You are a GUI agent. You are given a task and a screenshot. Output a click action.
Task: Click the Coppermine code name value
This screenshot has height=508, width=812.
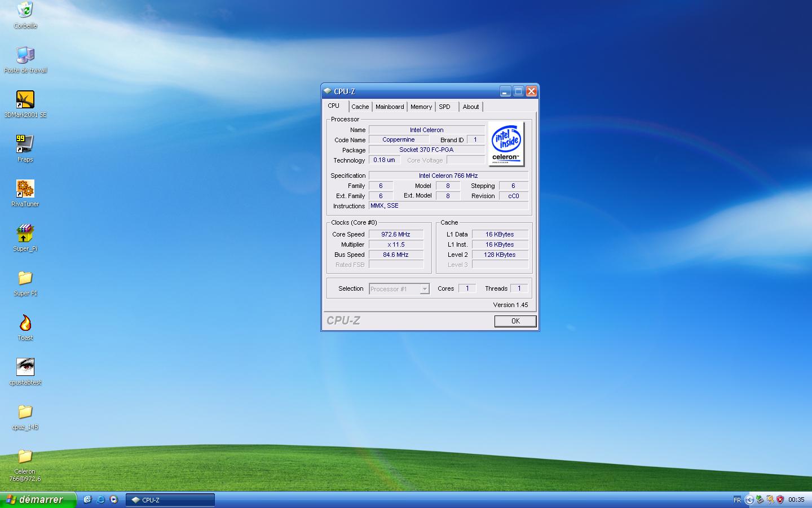399,140
